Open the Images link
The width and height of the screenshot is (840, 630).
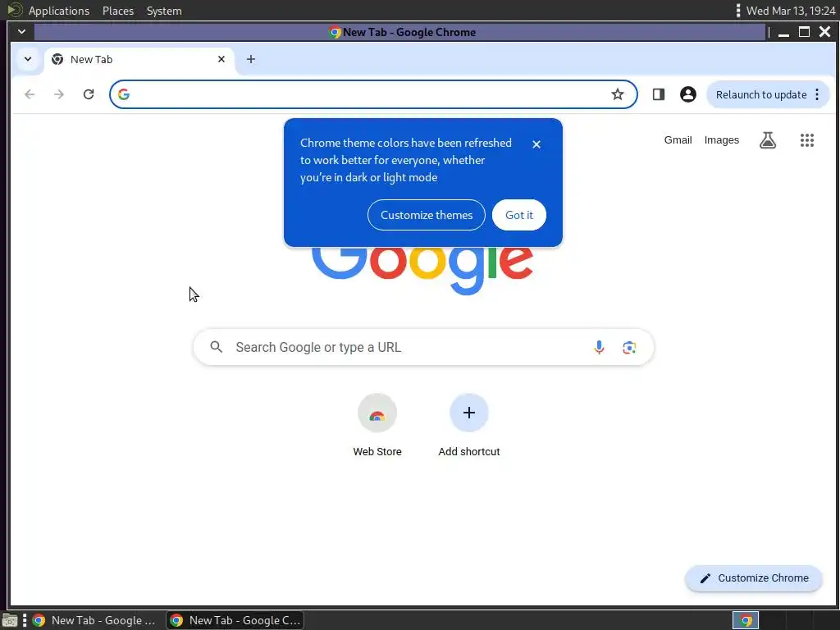pyautogui.click(x=722, y=139)
